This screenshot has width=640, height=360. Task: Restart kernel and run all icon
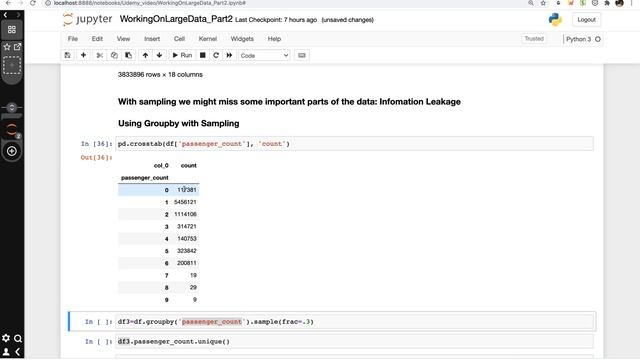[229, 55]
